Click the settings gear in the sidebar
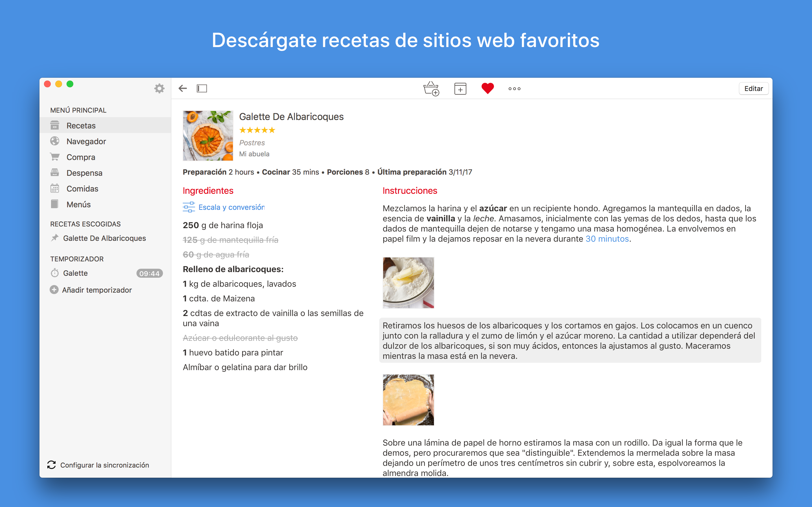Image resolution: width=812 pixels, height=507 pixels. [x=159, y=88]
